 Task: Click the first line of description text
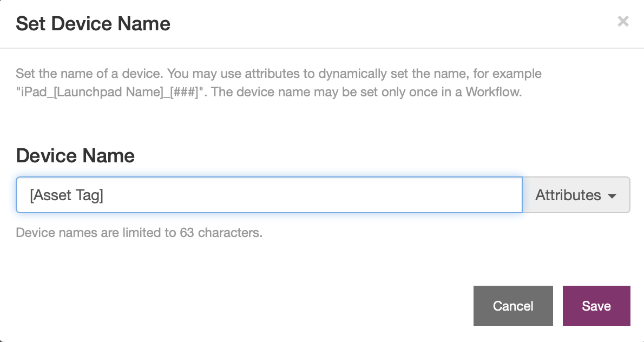[x=278, y=73]
